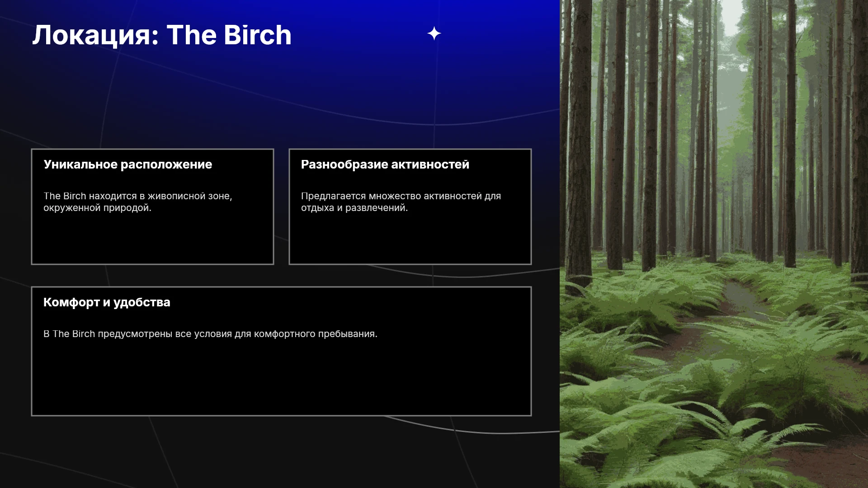This screenshot has width=868, height=488.
Task: Click the words 'окруженной природой.' in first card
Action: 97,208
